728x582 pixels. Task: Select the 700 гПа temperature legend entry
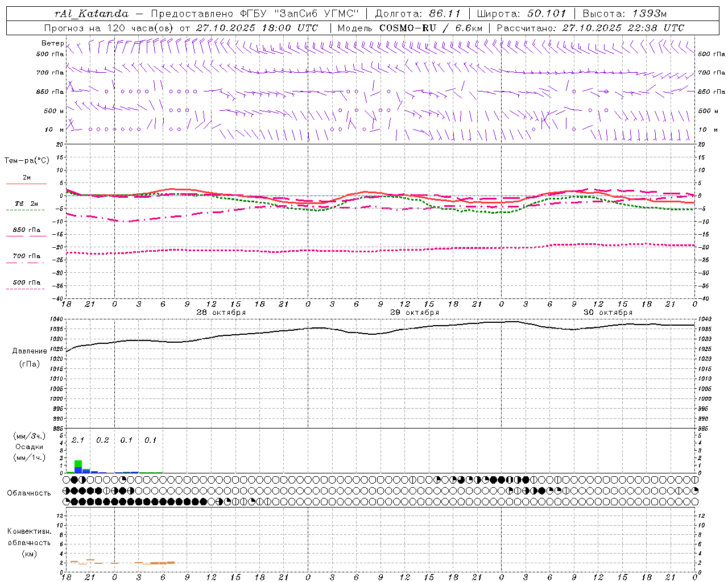[x=26, y=256]
